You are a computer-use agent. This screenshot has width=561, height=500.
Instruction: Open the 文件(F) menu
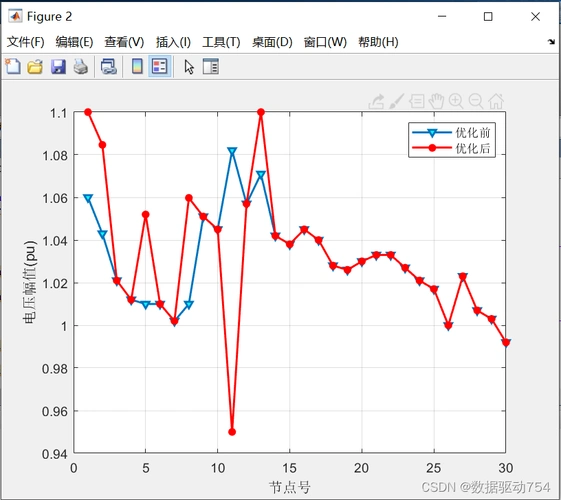(25, 42)
